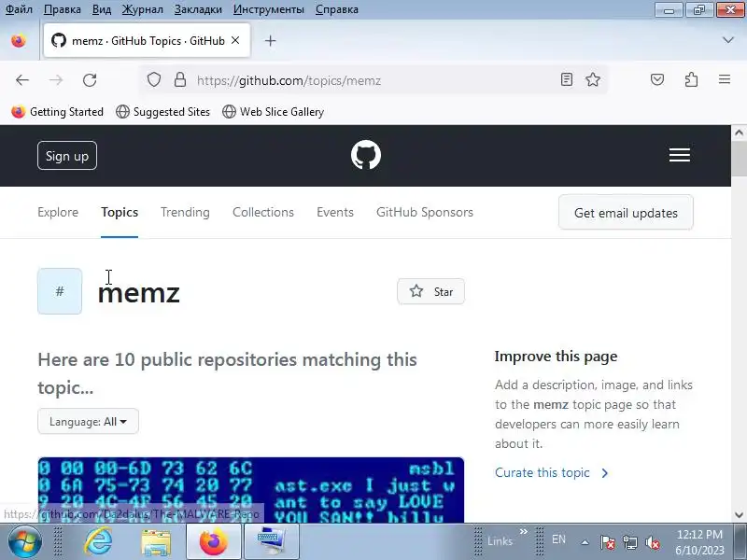Open the network status tray icon
Image resolution: width=747 pixels, height=560 pixels.
(x=629, y=542)
